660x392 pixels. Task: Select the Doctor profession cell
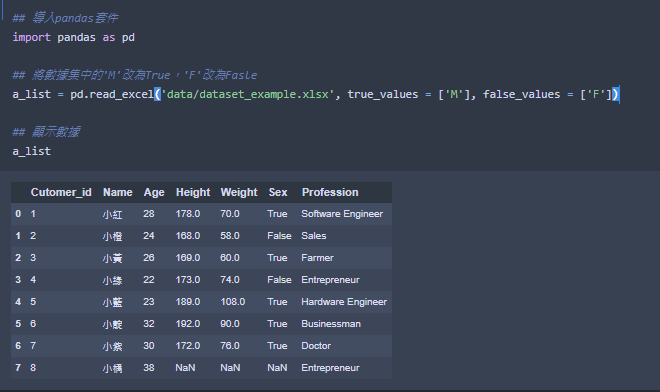316,346
